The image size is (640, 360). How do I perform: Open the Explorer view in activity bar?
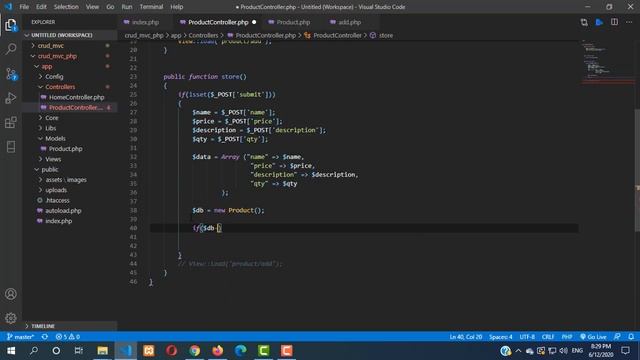tap(11, 25)
